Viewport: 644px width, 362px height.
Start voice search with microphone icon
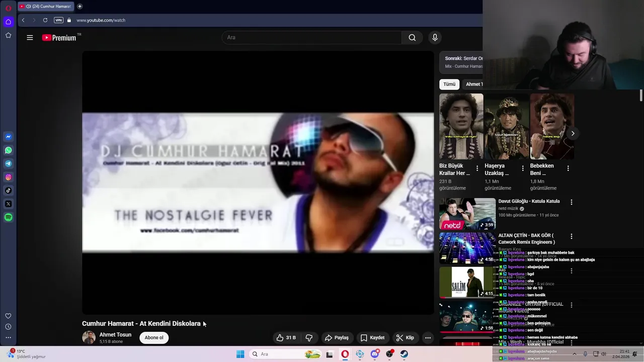point(435,38)
